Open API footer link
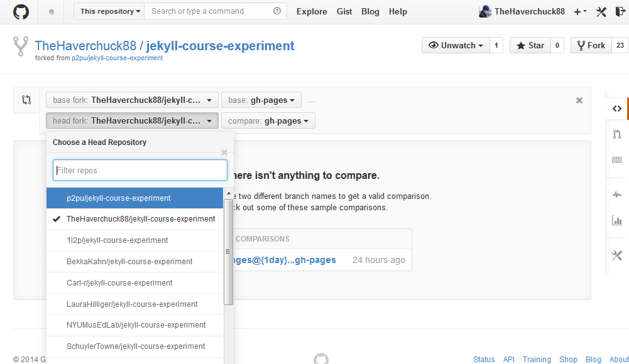 508,359
